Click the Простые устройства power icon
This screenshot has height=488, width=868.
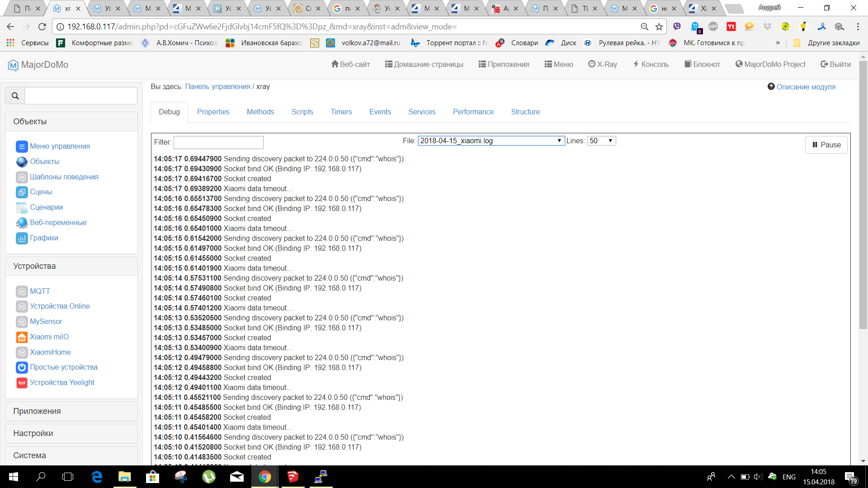[x=22, y=367]
